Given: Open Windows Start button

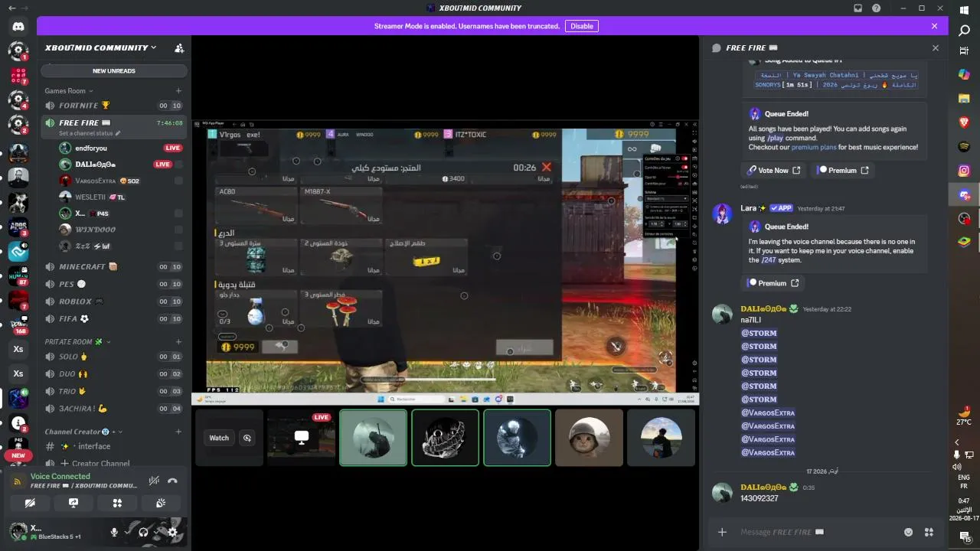Looking at the screenshot, I should pos(964,10).
